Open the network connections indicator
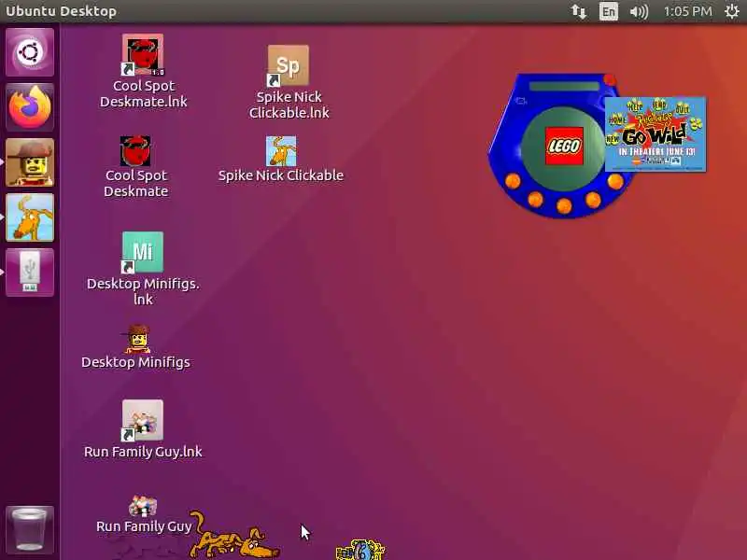This screenshot has height=560, width=747. pos(578,11)
